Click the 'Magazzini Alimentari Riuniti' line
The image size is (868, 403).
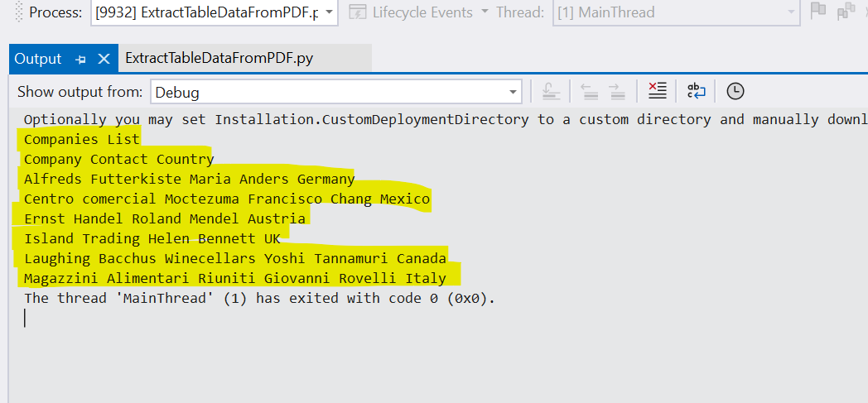tap(235, 279)
